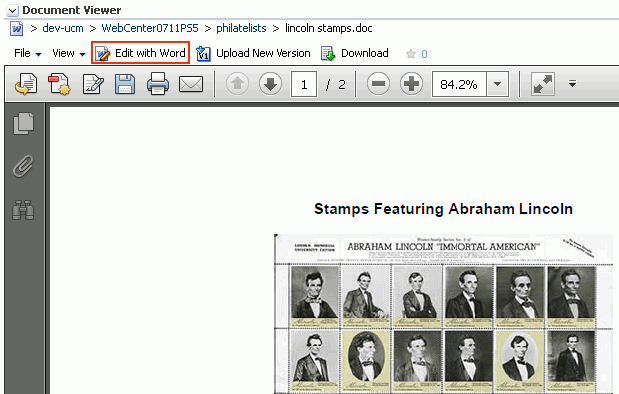
Task: Click the Word document icon in breadcrumb
Action: click(16, 29)
